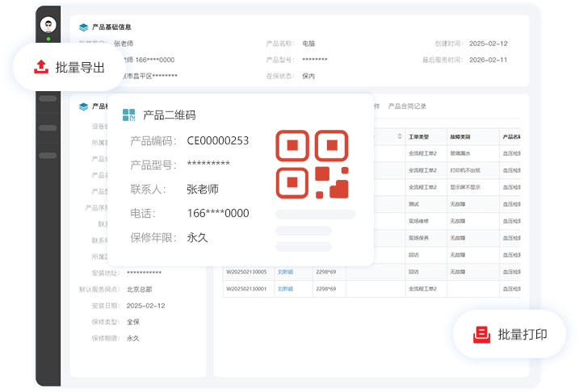Click the 工单类型 column header

419,137
